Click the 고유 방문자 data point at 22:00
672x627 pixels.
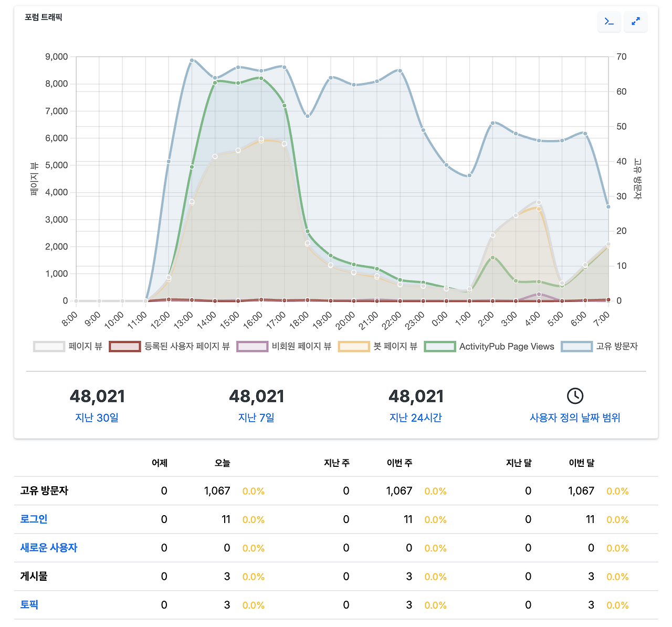400,71
